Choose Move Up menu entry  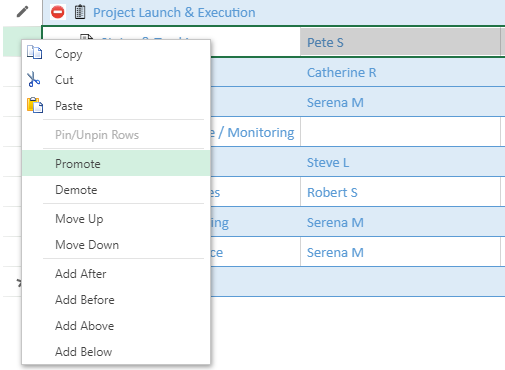(116, 219)
